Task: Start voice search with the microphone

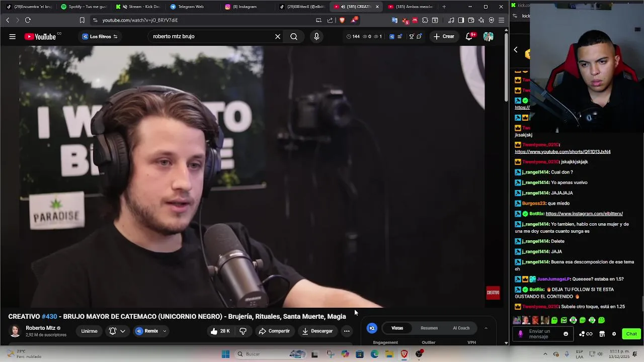Action: tap(316, 36)
